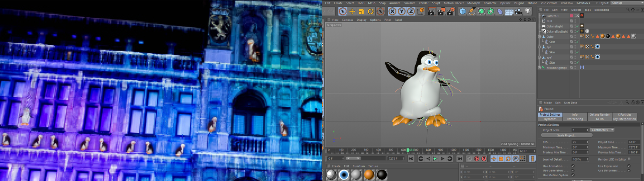Click the floor environment icon

pos(509,12)
